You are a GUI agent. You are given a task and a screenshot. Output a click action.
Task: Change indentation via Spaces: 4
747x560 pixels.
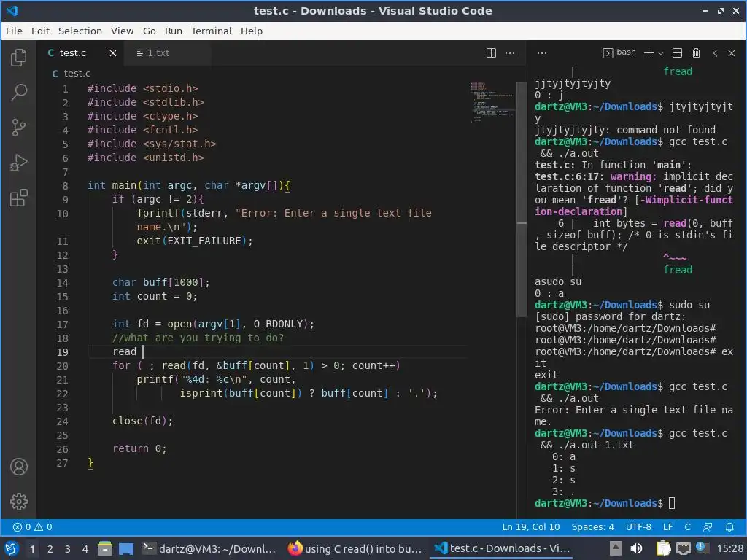tap(592, 527)
